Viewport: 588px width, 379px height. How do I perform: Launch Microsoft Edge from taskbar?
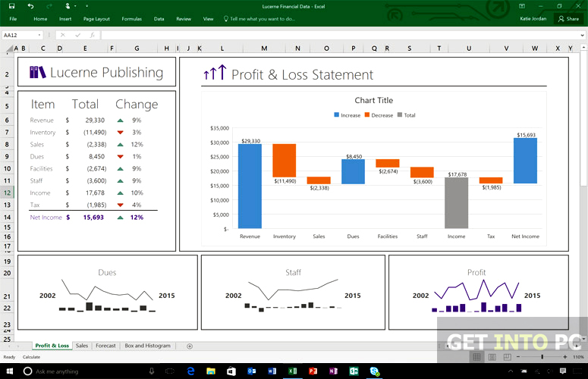click(x=191, y=371)
